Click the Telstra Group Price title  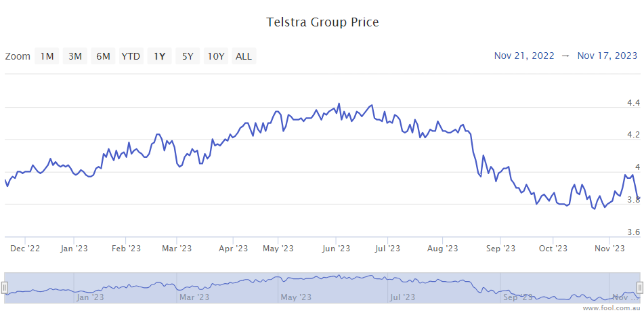322,22
